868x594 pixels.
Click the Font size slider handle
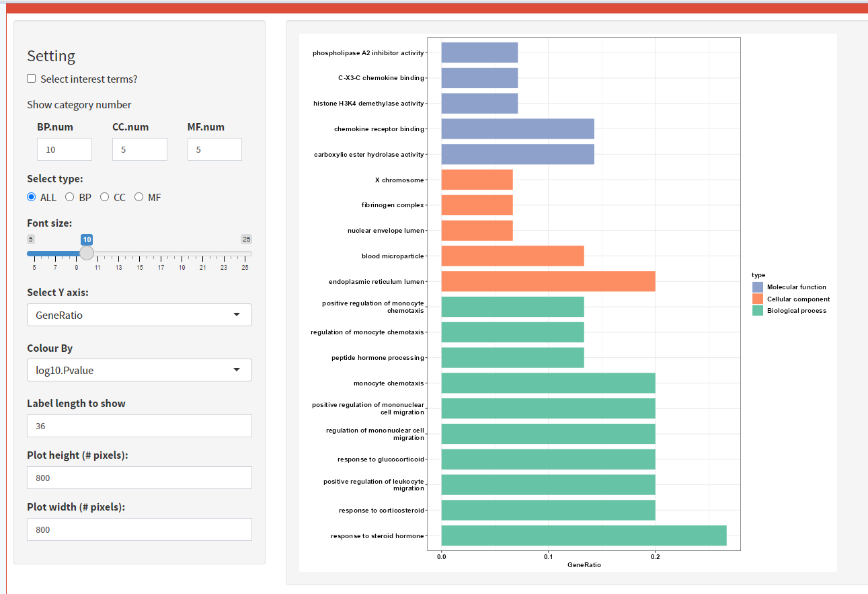[x=87, y=254]
